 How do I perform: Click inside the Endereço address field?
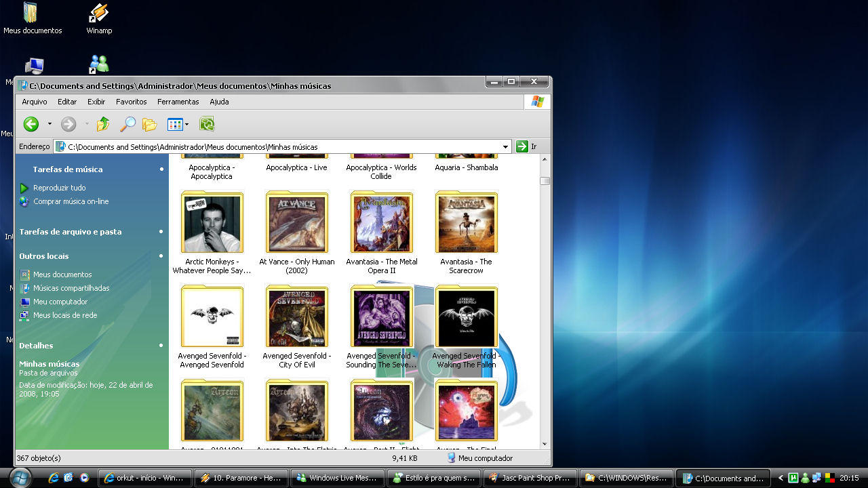[282, 146]
